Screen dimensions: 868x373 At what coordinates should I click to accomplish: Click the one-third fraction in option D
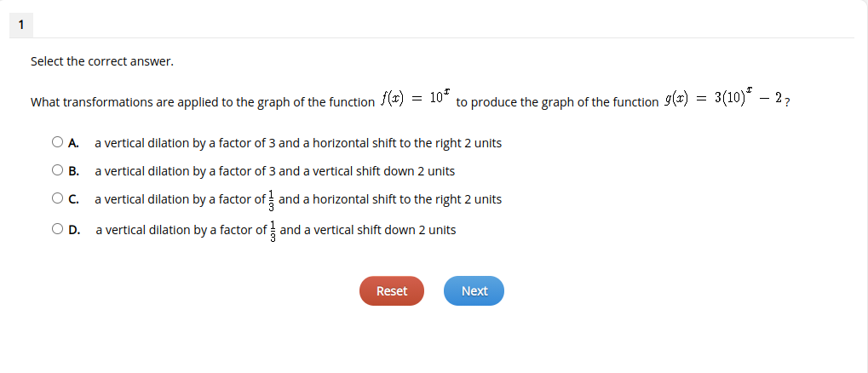click(x=273, y=232)
